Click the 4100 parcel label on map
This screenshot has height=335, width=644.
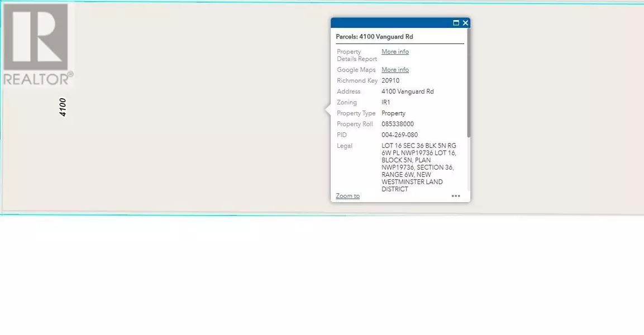(x=63, y=107)
